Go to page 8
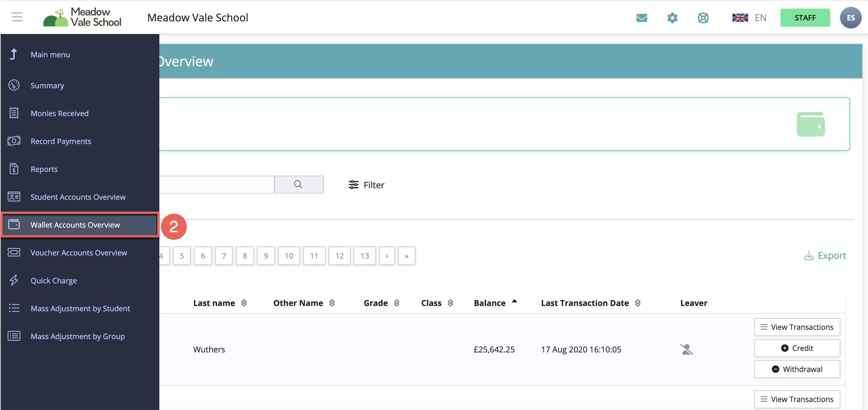Screen dimensions: 868x410 coord(245,255)
